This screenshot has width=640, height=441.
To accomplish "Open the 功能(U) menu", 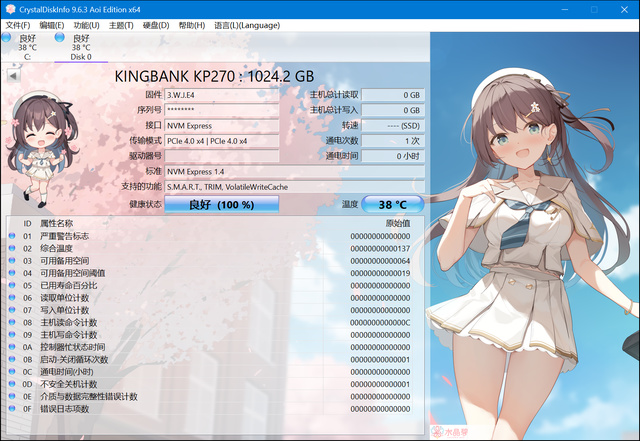I will click(87, 25).
